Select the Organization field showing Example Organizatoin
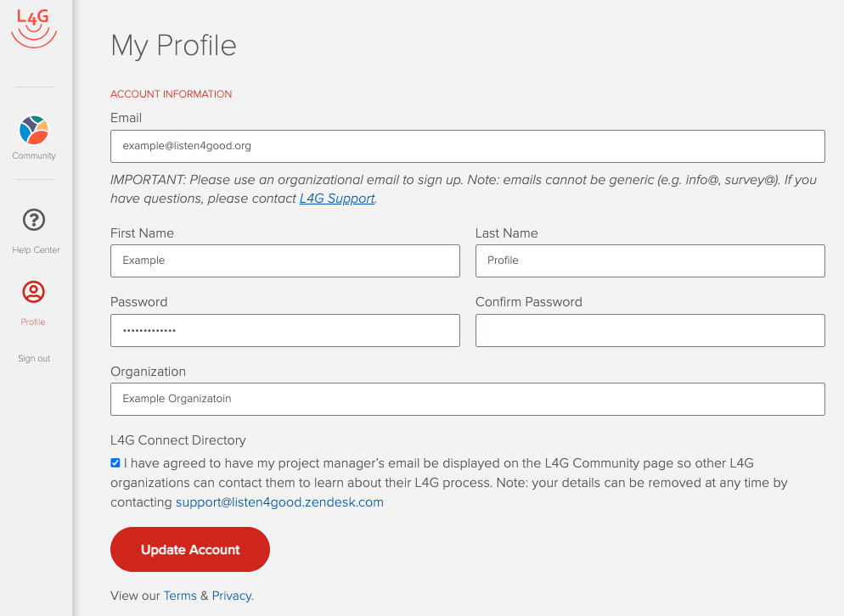 click(x=467, y=399)
